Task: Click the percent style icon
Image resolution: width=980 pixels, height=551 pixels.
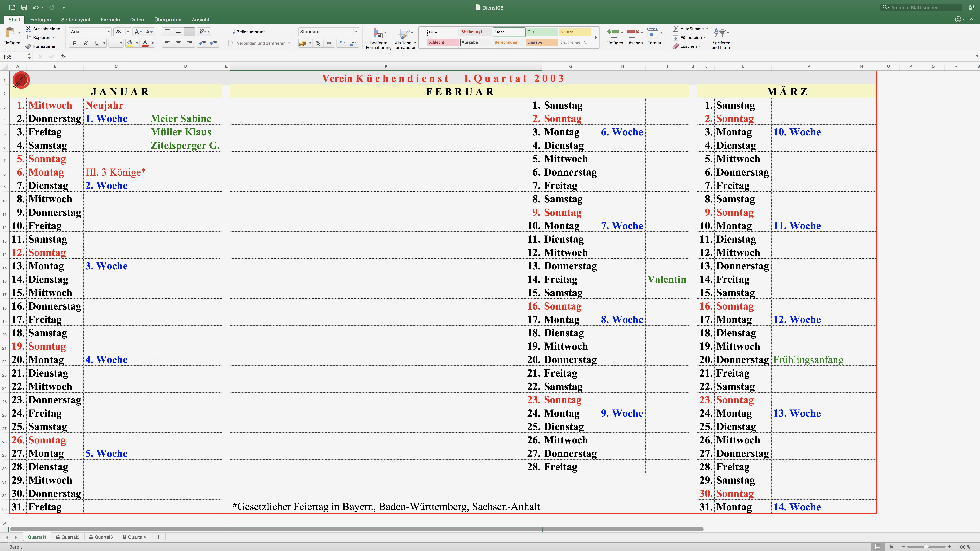Action: click(x=318, y=43)
